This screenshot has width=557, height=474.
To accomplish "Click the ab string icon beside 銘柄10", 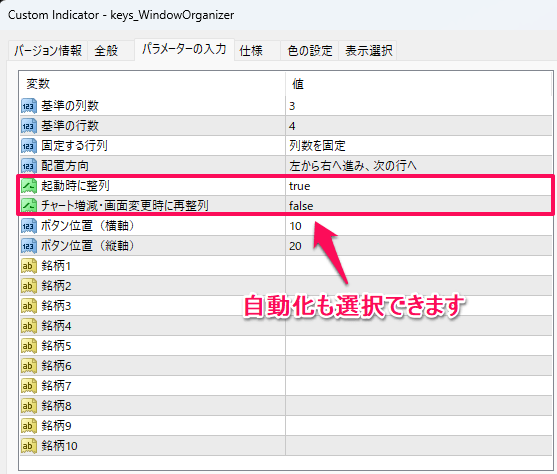I will tap(29, 446).
